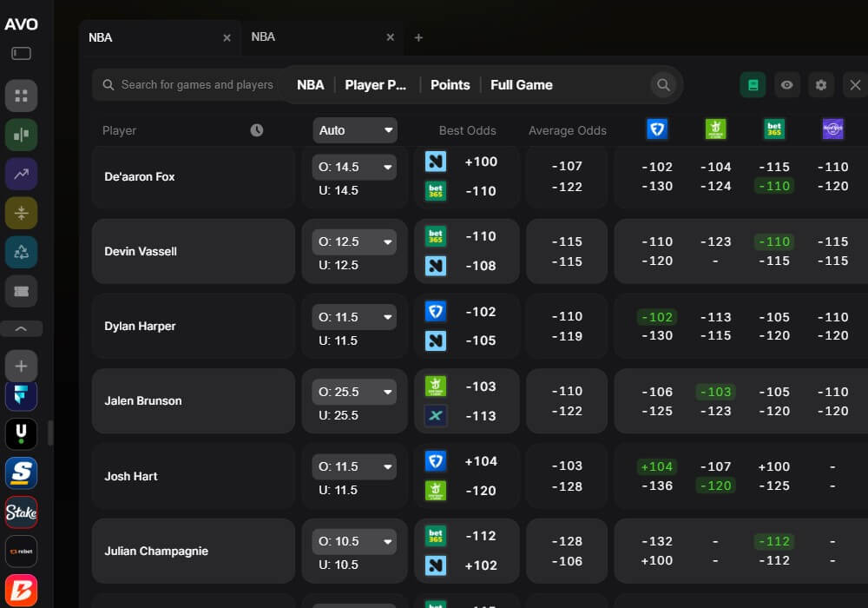Open Devin Vassell O: 12.5 line dropdown
This screenshot has width=868, height=608.
click(x=354, y=242)
